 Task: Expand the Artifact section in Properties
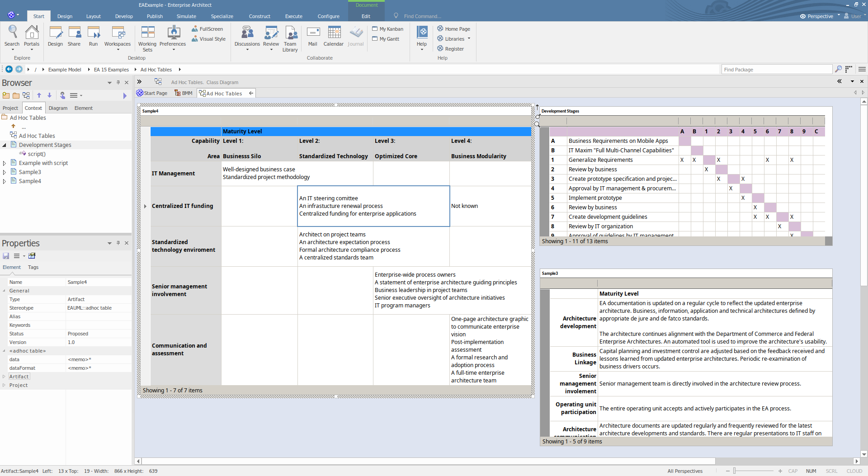(x=4, y=377)
